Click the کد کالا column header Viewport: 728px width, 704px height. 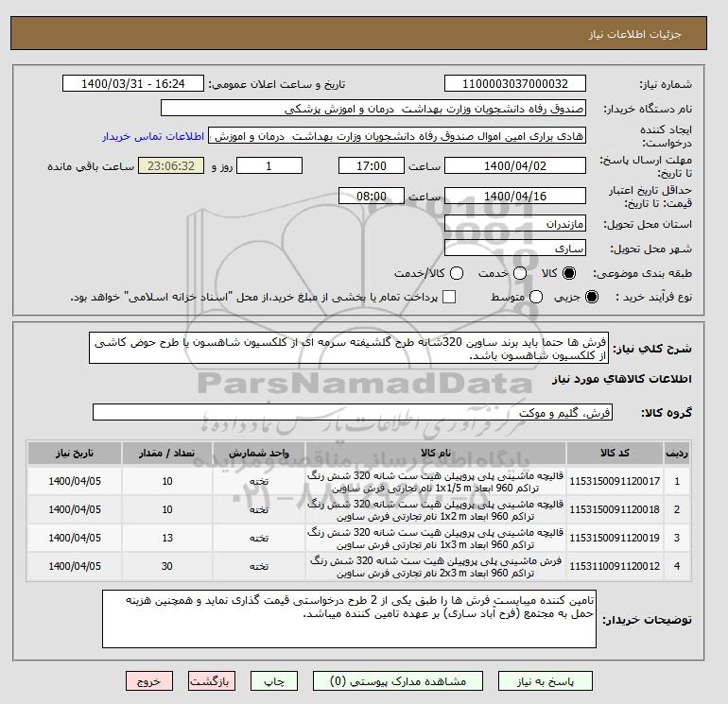click(x=615, y=453)
